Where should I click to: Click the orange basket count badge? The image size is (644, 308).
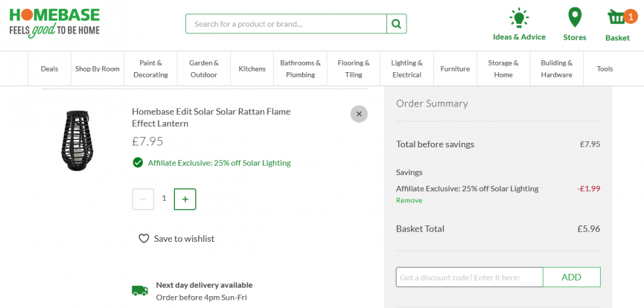[x=631, y=16]
